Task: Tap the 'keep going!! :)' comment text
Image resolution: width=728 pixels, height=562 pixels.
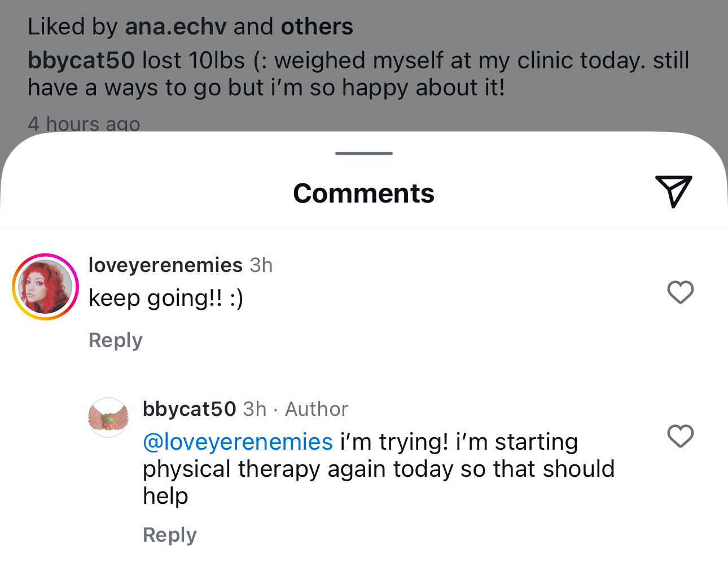Action: pyautogui.click(x=166, y=298)
